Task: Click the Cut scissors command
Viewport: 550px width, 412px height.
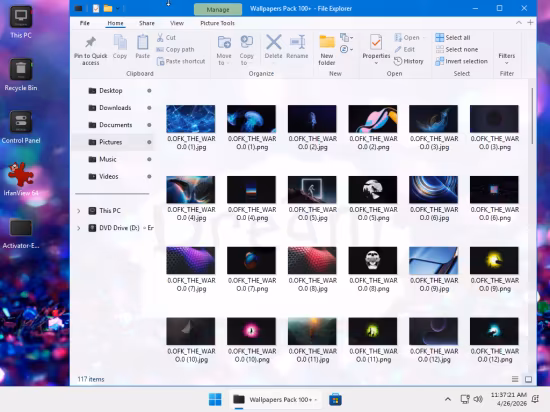Action: [166, 38]
